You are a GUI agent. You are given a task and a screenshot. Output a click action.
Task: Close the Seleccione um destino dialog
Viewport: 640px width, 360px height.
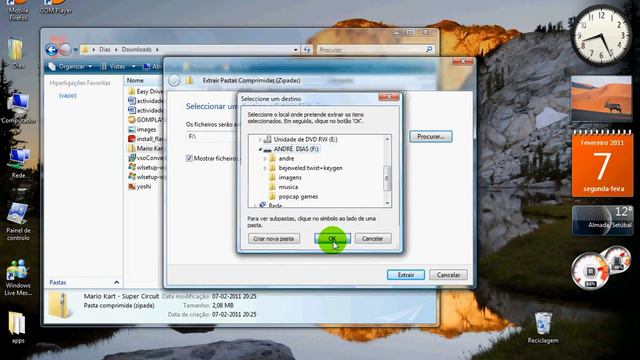coord(389,97)
